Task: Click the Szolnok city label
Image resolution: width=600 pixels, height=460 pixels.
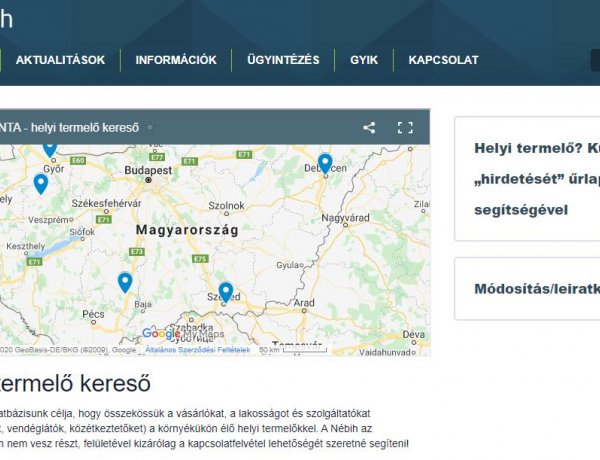Action: pyautogui.click(x=226, y=206)
